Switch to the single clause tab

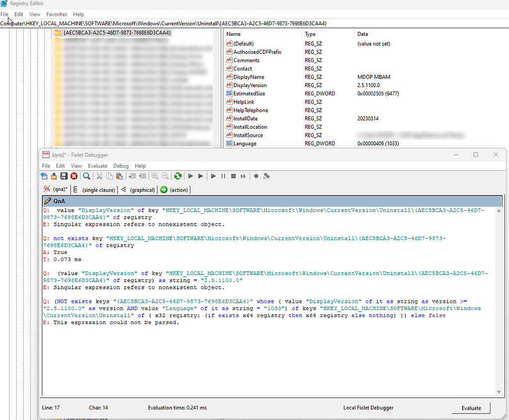98,189
